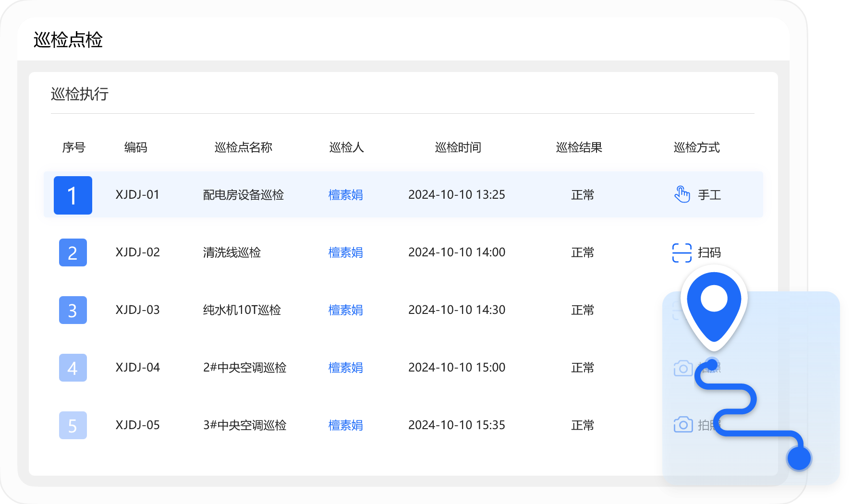Select the number 1 sequence badge
Viewport: 852px width, 504px height.
tap(73, 195)
